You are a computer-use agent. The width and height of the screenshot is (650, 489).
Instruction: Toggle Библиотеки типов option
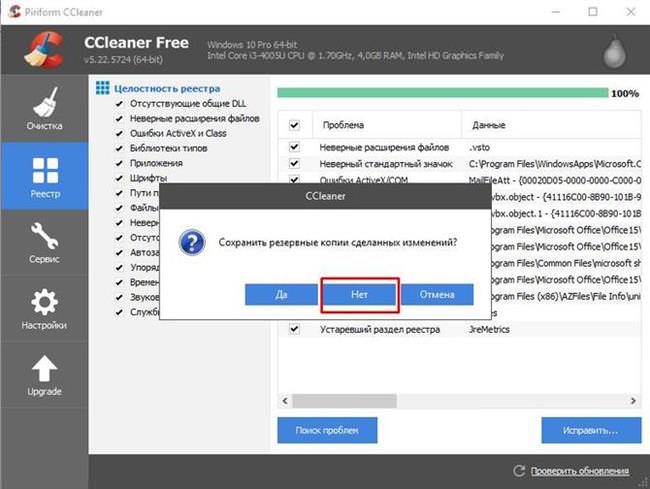(x=119, y=148)
